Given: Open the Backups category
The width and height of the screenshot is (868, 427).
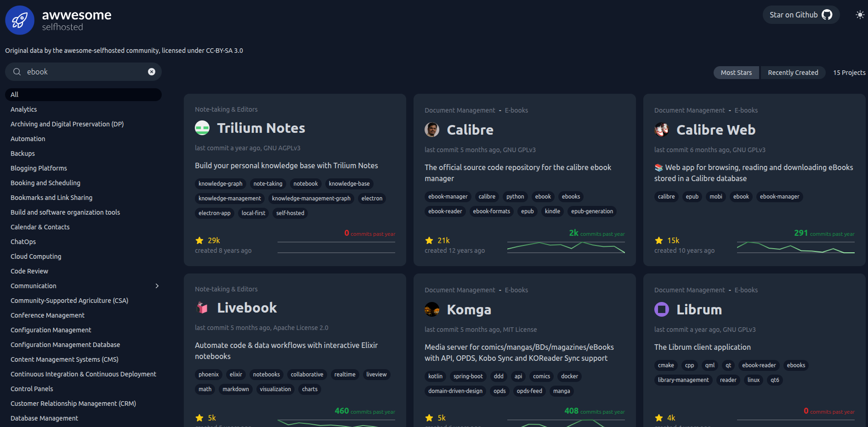Looking at the screenshot, I should 23,154.
